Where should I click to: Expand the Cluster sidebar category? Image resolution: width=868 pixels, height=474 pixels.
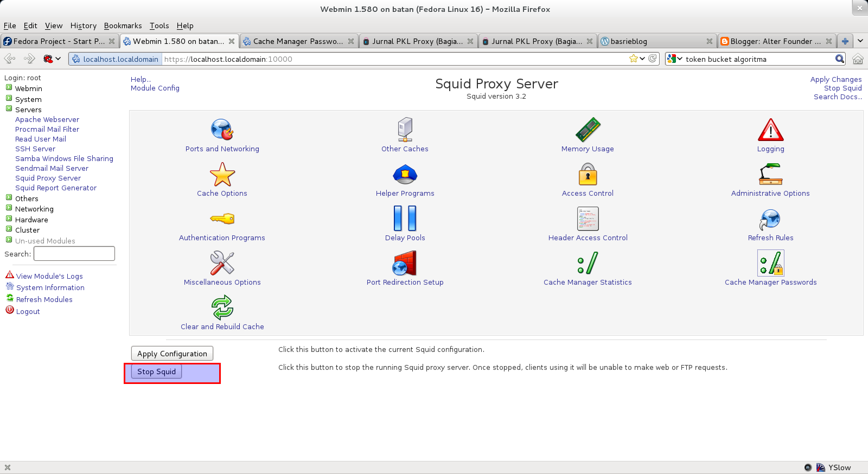[x=9, y=229]
